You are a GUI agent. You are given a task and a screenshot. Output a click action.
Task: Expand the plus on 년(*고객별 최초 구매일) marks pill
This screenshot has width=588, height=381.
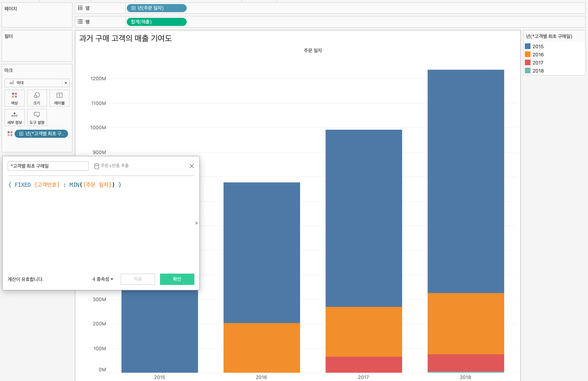(21, 134)
